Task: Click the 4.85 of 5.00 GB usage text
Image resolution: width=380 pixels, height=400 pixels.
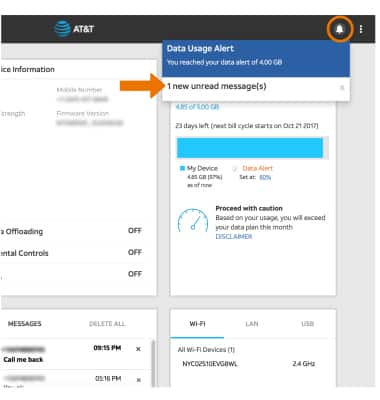Action: pyautogui.click(x=197, y=107)
